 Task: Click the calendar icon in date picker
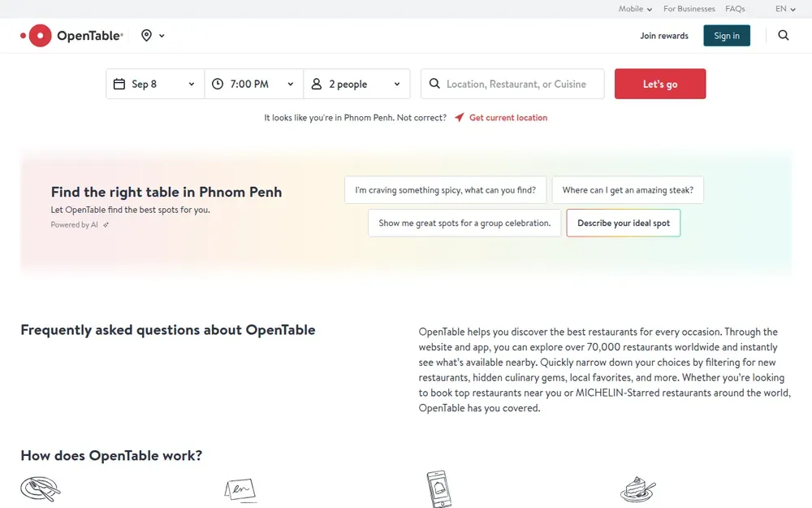(119, 84)
